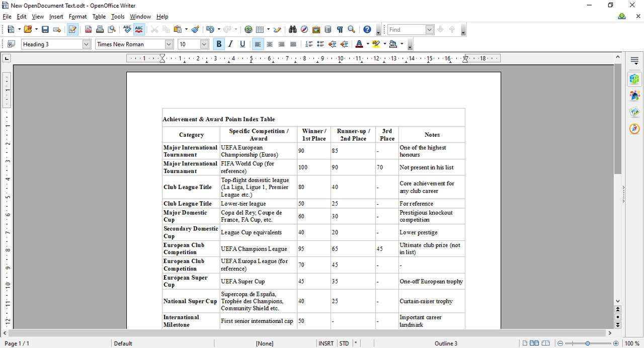
Task: Open Find & Replace binoculars icon
Action: click(x=292, y=30)
